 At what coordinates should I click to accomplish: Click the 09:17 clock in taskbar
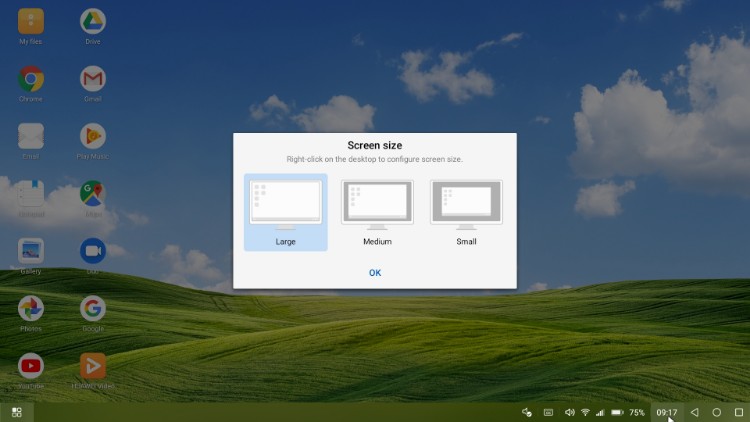click(x=667, y=412)
